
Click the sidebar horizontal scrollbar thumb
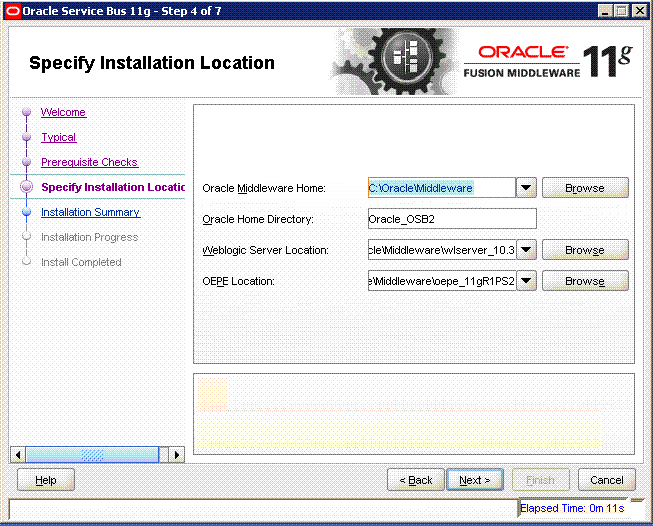(92, 454)
